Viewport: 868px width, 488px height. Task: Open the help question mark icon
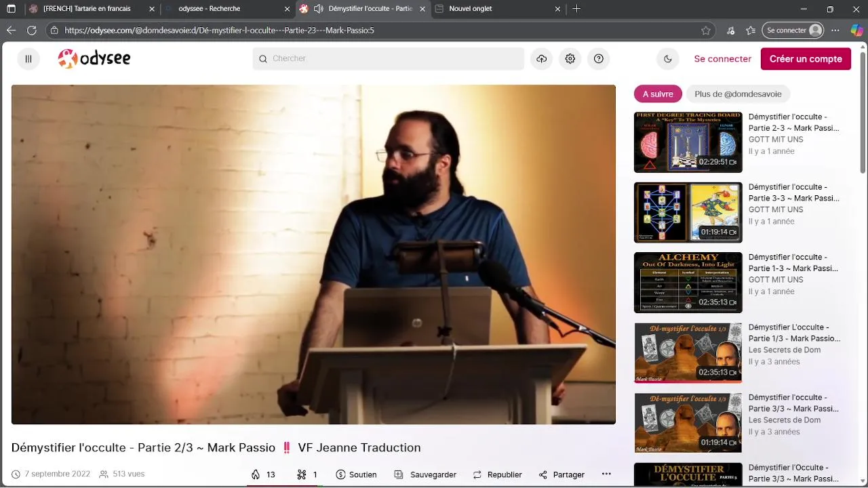tap(598, 59)
